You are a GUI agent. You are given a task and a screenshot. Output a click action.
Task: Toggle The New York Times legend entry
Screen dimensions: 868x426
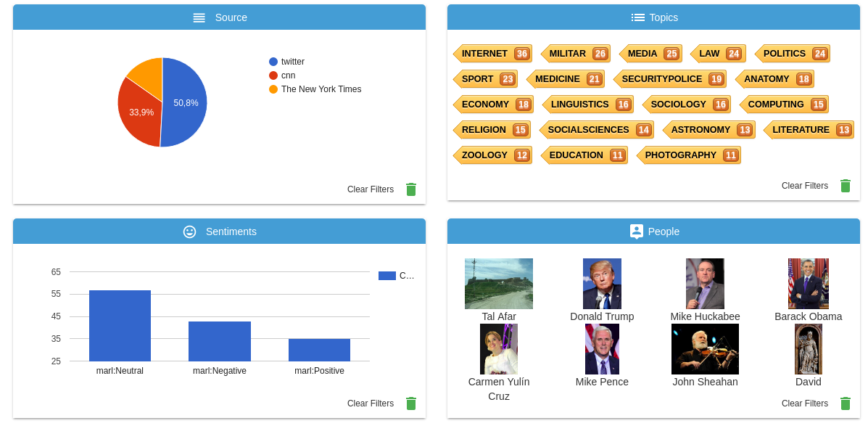tap(315, 89)
